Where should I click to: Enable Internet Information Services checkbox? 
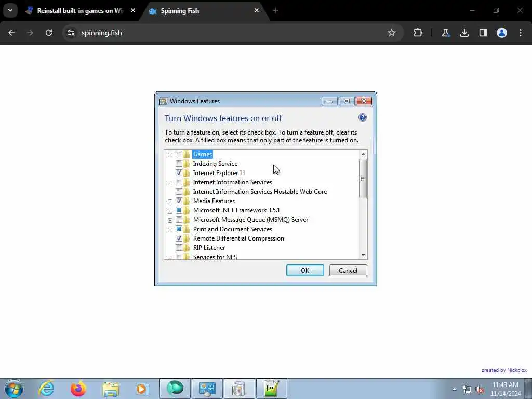(x=179, y=182)
